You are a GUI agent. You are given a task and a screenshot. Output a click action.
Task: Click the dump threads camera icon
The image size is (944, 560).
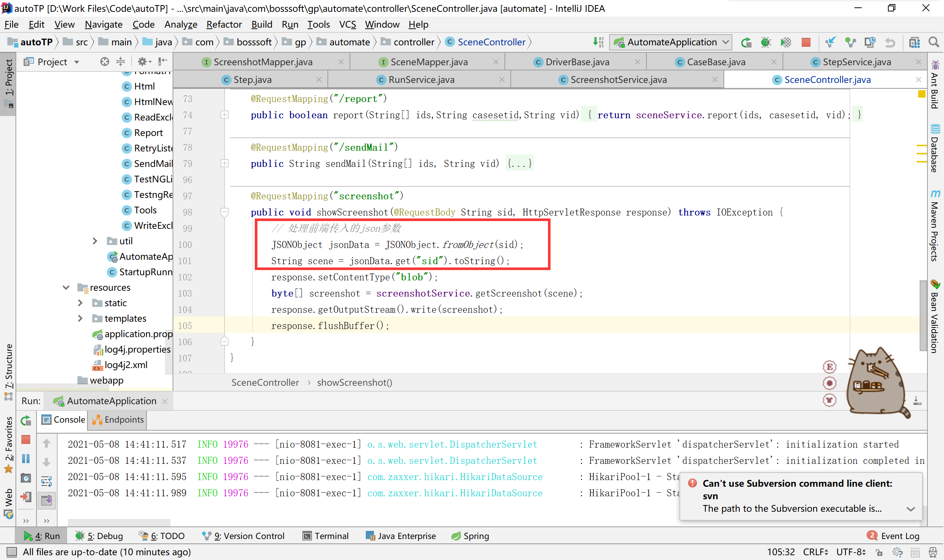[x=26, y=478]
